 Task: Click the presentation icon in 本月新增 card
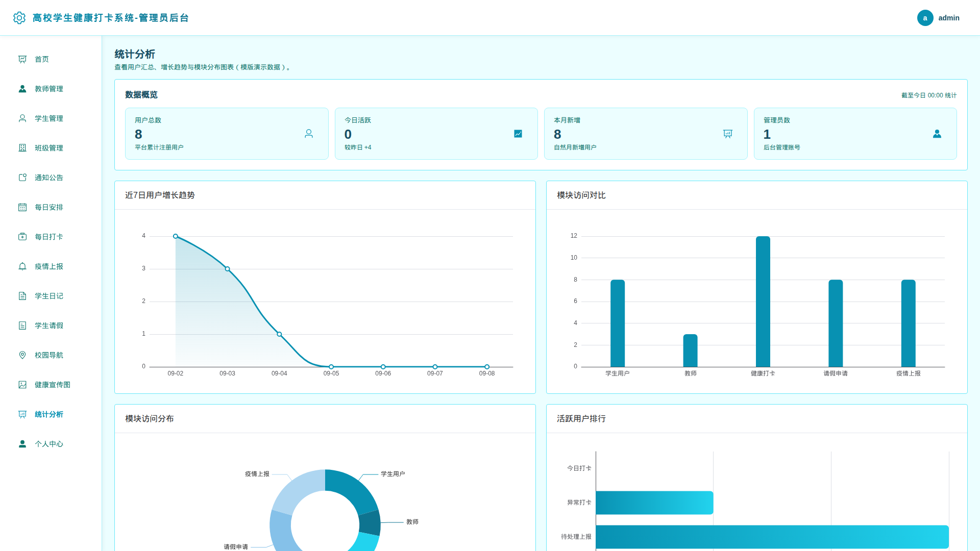(728, 134)
